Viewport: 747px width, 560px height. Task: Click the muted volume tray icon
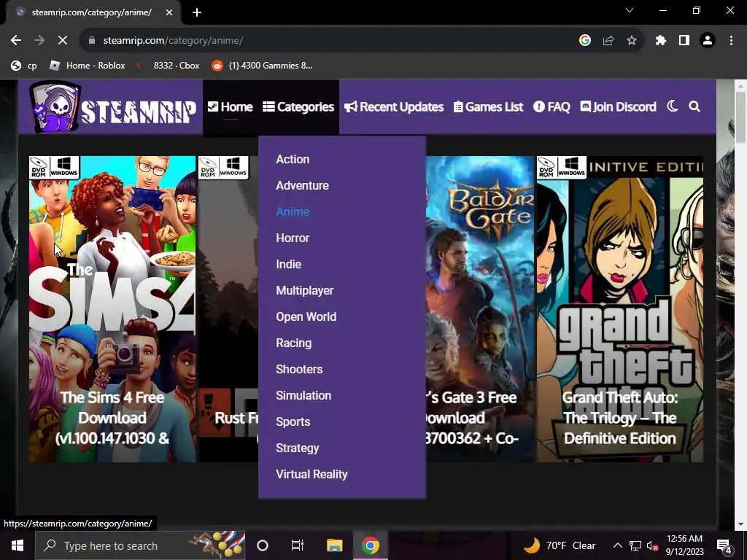pyautogui.click(x=653, y=545)
